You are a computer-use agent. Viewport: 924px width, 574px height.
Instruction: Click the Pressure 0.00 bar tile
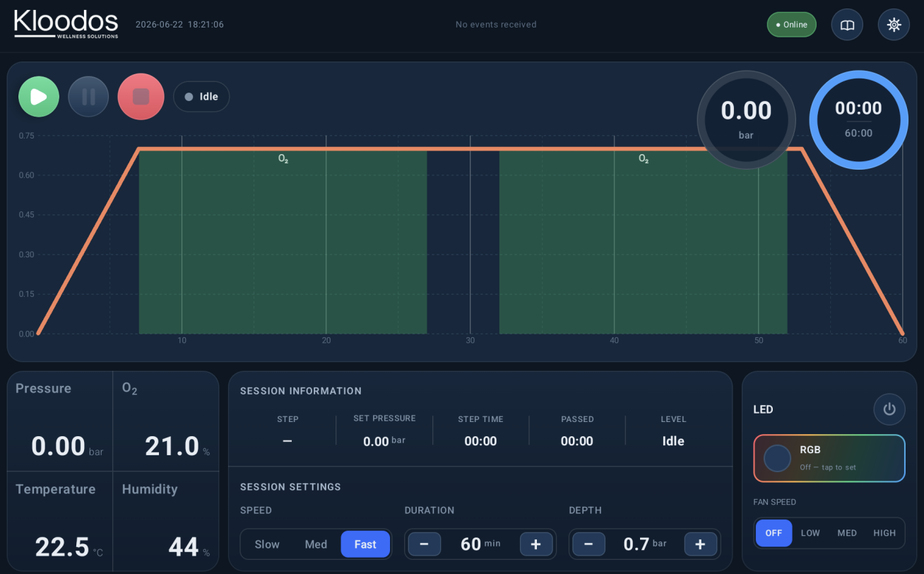[x=60, y=421]
